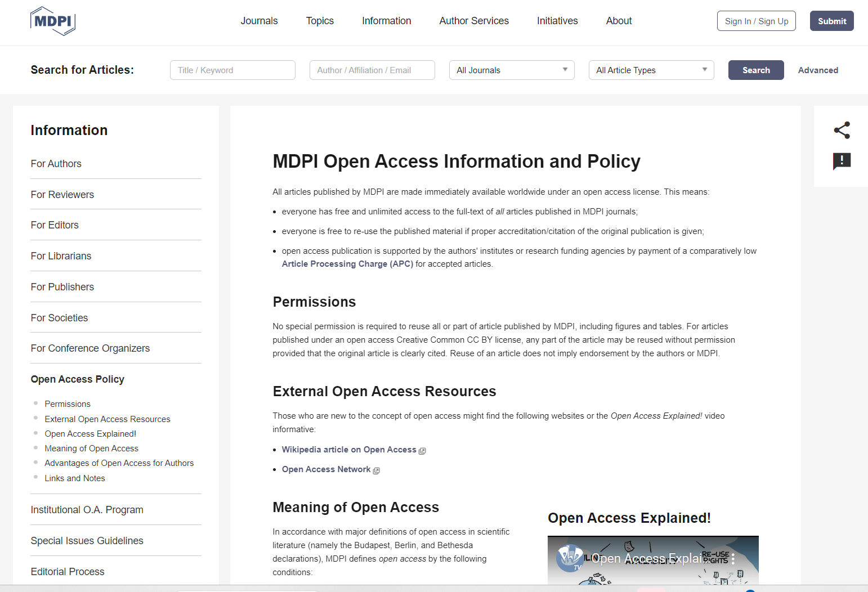The image size is (868, 592).
Task: Click the external link icon beside Open Access Network
Action: [x=377, y=470]
